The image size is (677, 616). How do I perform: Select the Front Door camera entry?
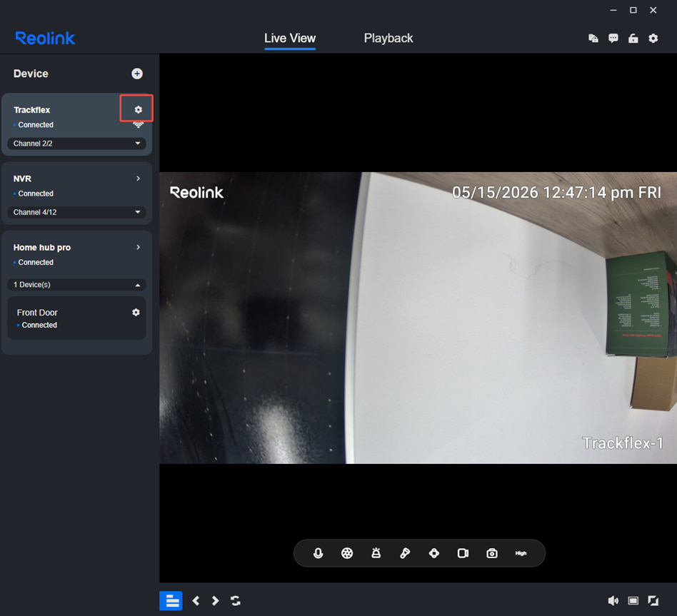tap(77, 318)
